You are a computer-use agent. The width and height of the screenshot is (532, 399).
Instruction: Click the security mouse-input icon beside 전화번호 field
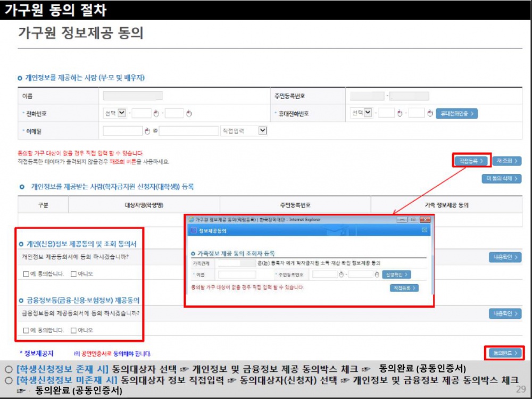[x=156, y=113]
